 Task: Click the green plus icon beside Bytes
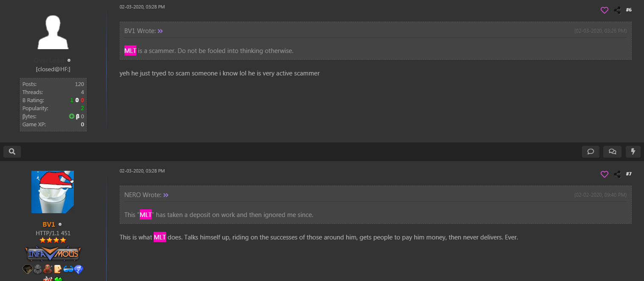pyautogui.click(x=72, y=116)
